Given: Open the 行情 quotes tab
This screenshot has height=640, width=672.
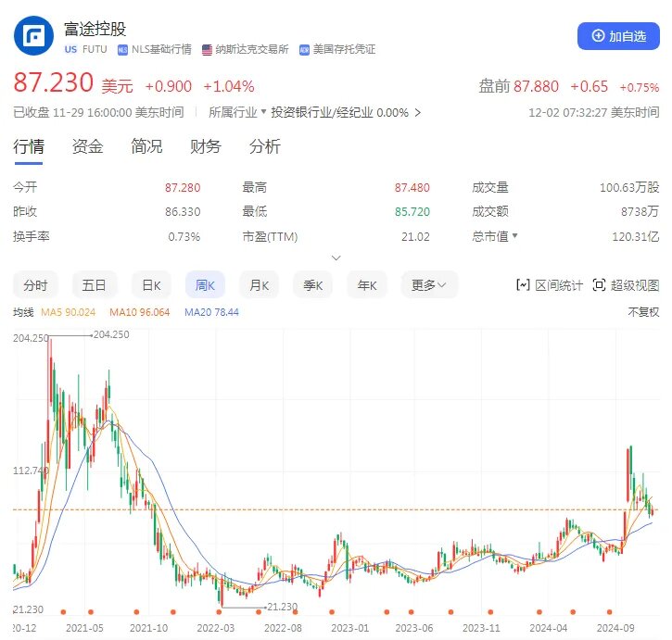Looking at the screenshot, I should [29, 147].
